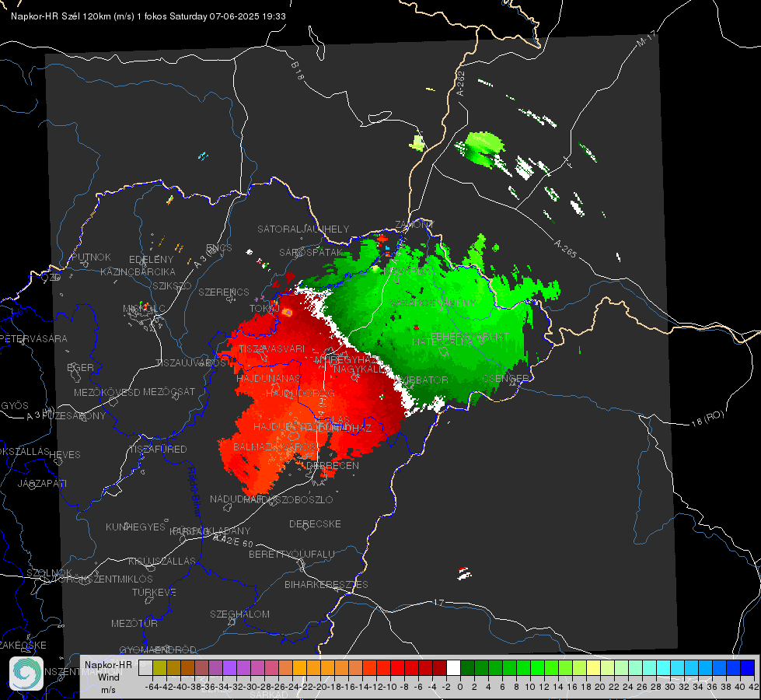The width and height of the screenshot is (761, 700).
Task: Select the SZOLNOK label
Action: [x=50, y=572]
